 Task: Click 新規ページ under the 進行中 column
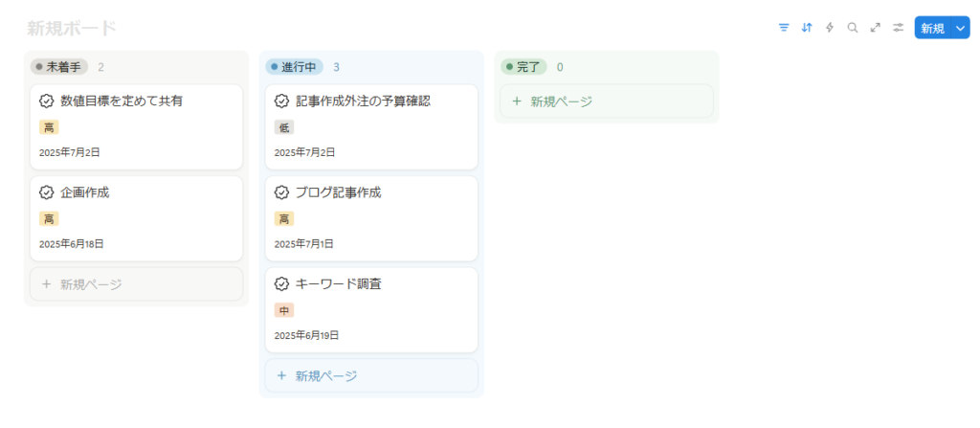(x=325, y=376)
